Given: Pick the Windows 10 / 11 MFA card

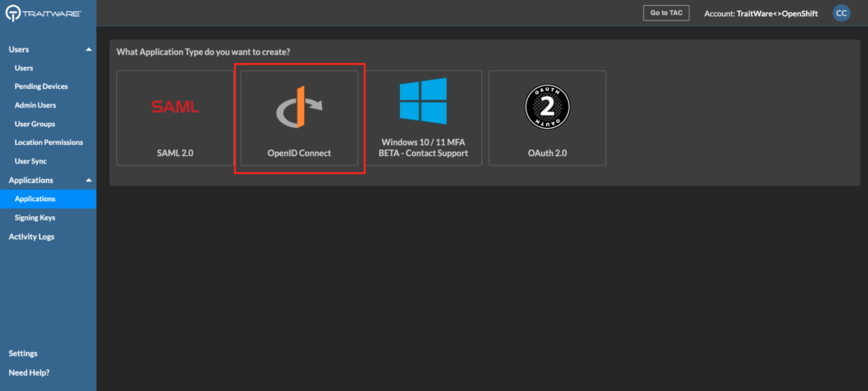Looking at the screenshot, I should pos(423,118).
